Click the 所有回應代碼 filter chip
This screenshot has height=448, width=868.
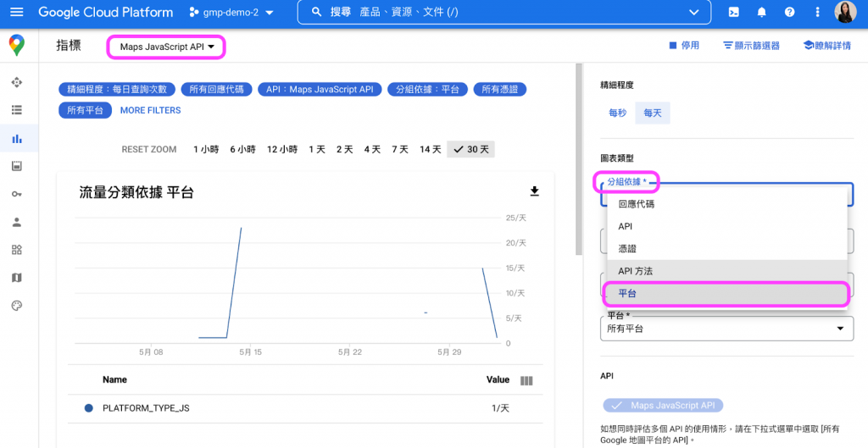(x=216, y=90)
